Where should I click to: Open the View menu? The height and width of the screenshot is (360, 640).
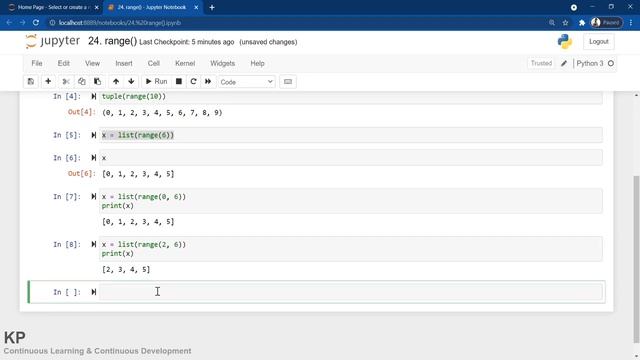click(x=92, y=63)
